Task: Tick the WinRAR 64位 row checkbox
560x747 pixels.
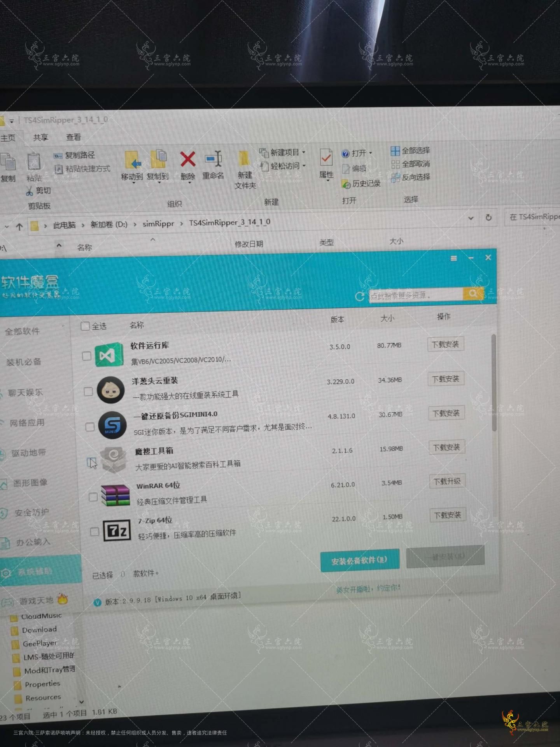Action: [93, 497]
